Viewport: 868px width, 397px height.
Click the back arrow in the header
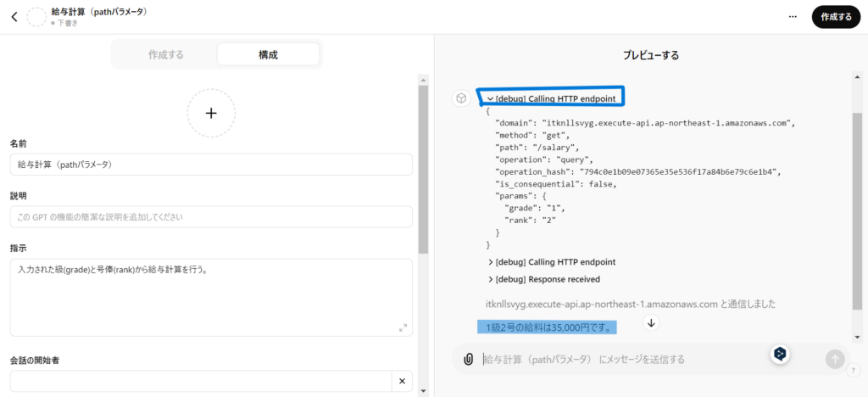[14, 17]
